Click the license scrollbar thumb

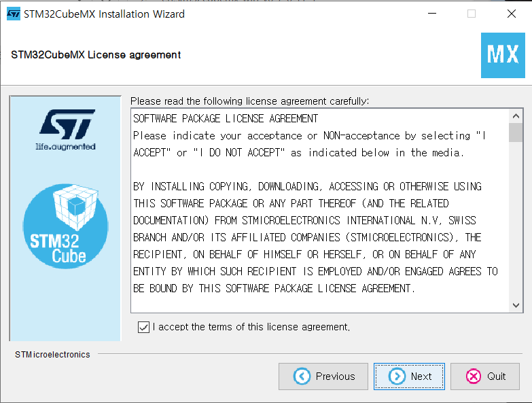[516, 133]
